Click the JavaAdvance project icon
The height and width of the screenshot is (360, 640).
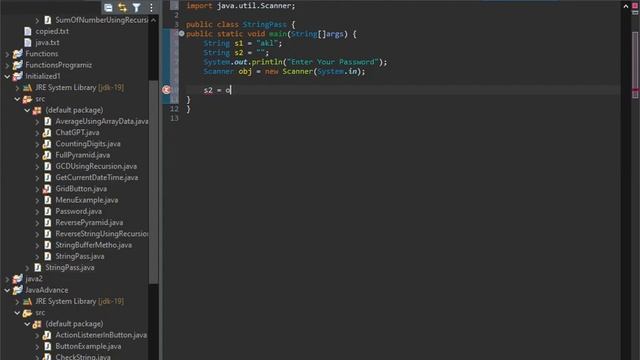pos(18,290)
